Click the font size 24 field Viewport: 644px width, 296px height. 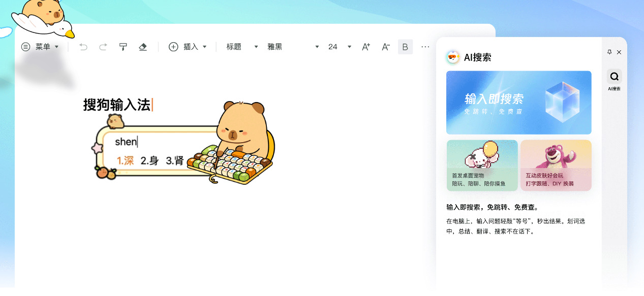333,47
